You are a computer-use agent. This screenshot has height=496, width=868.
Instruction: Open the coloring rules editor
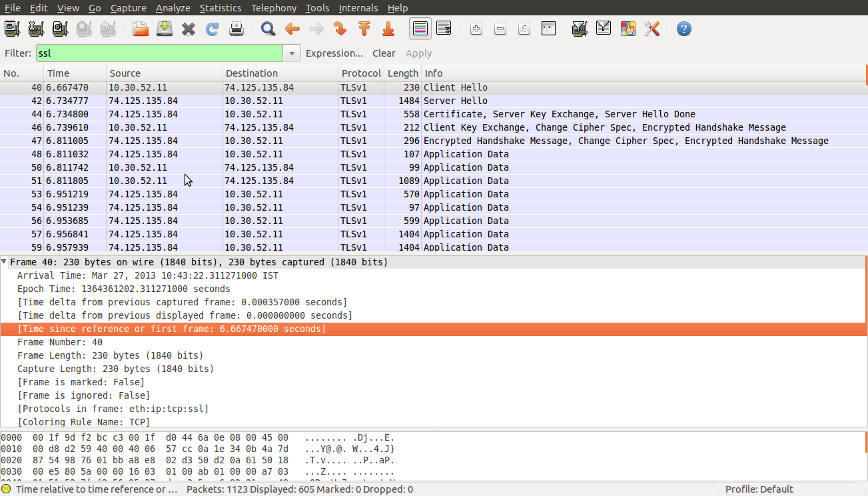tap(628, 29)
